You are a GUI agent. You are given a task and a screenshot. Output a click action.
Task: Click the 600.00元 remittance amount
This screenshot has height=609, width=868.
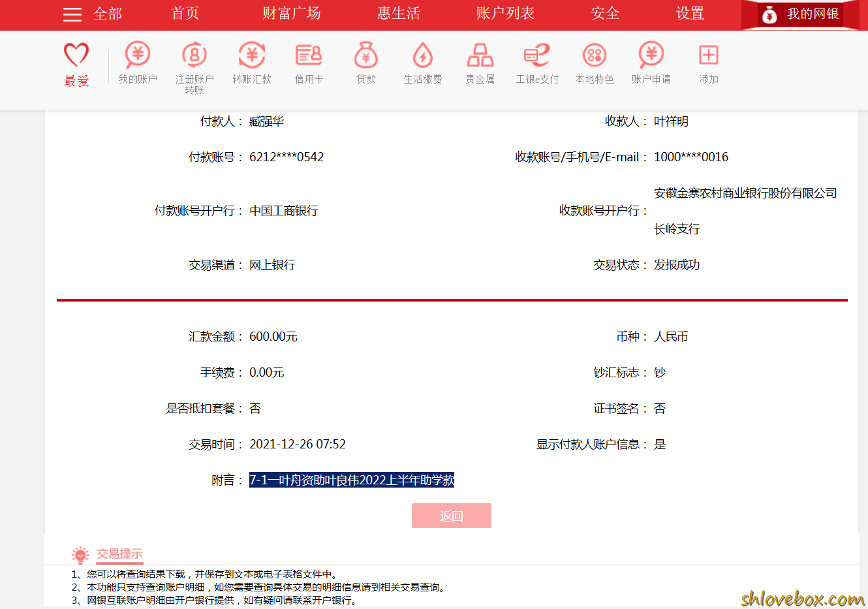(273, 337)
